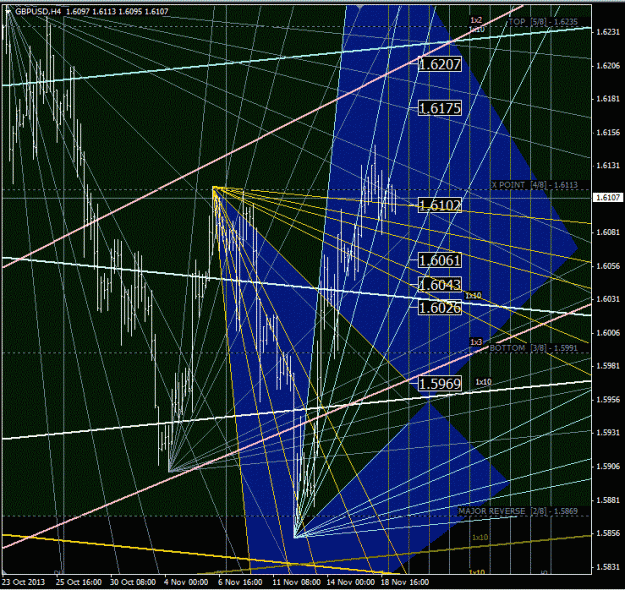Click the 14 Nov 00:00 time label

pos(351,582)
